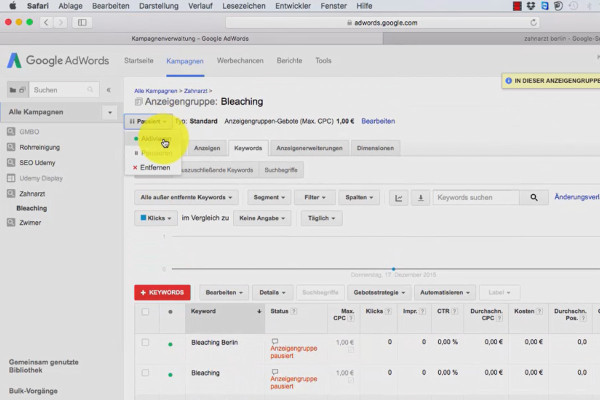The height and width of the screenshot is (400, 600).
Task: Open the Automatisieren dropdown
Action: [445, 292]
